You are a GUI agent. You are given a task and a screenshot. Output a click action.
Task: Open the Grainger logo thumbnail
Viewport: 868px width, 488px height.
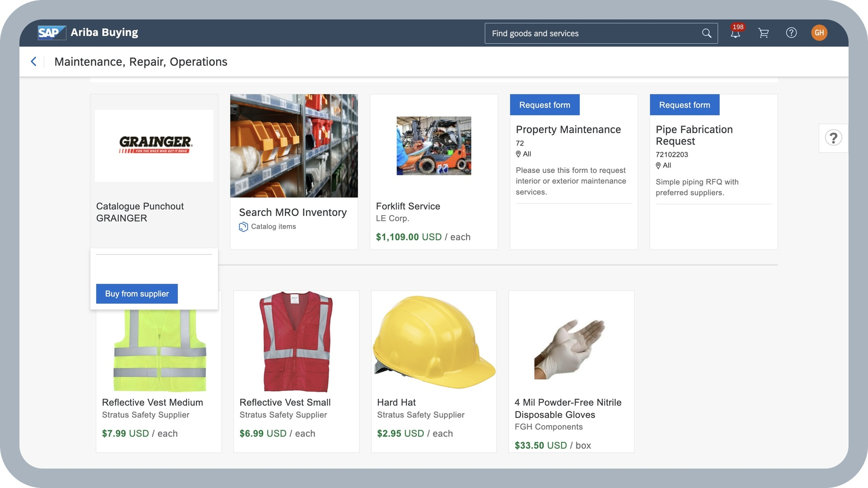pos(154,145)
